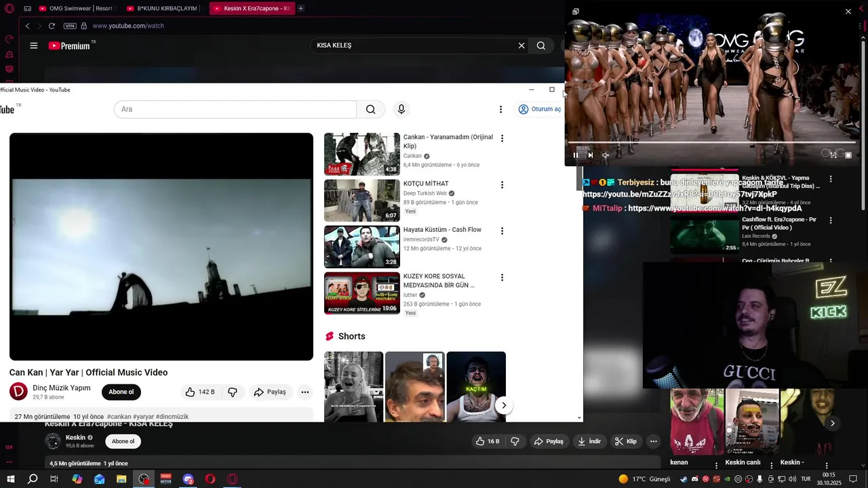This screenshot has width=868, height=488.
Task: Open options for KUZEY KORE video
Action: [x=502, y=277]
